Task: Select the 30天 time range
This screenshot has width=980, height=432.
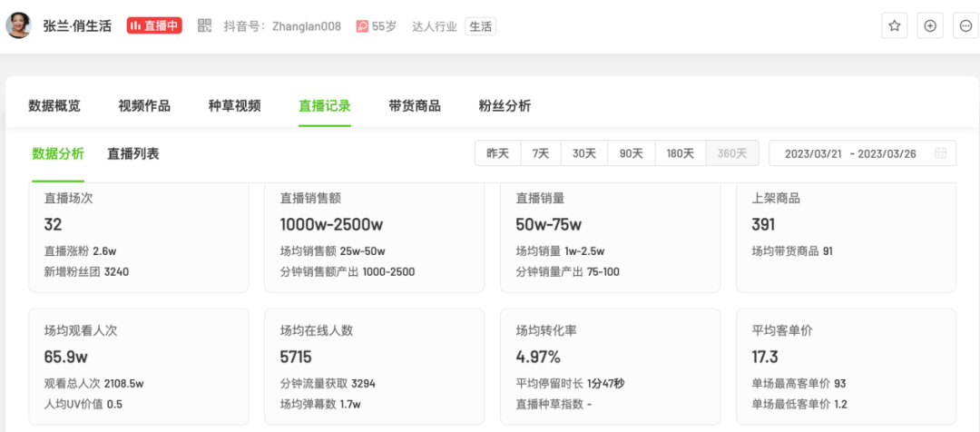Action: [x=584, y=153]
